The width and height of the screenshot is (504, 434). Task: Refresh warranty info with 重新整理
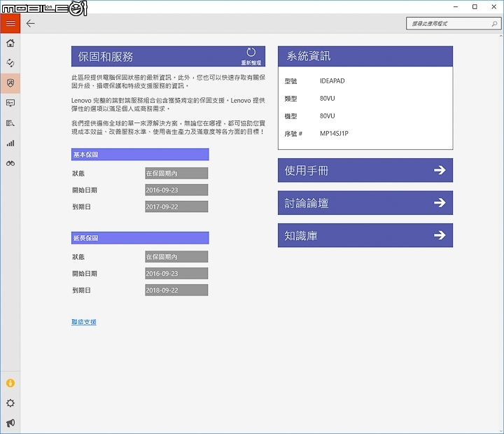pyautogui.click(x=251, y=56)
